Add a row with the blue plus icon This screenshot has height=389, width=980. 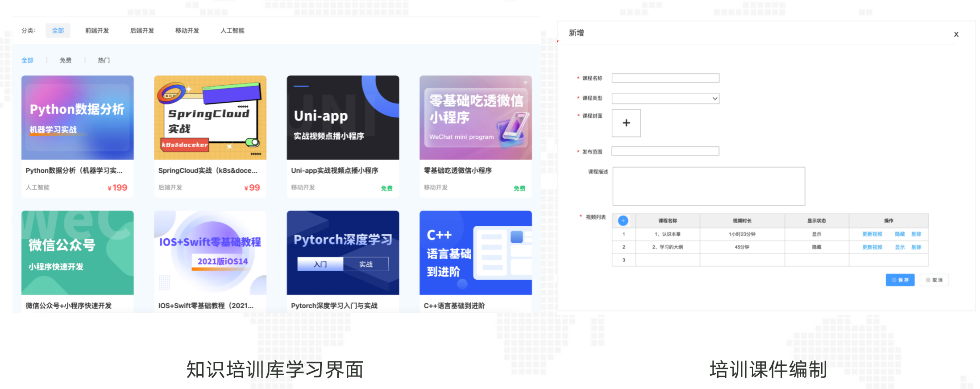(x=623, y=220)
